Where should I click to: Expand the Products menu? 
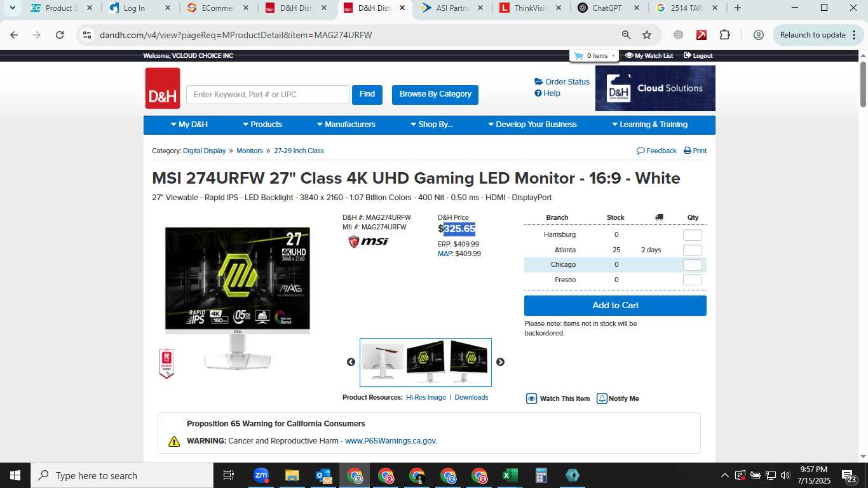click(262, 125)
